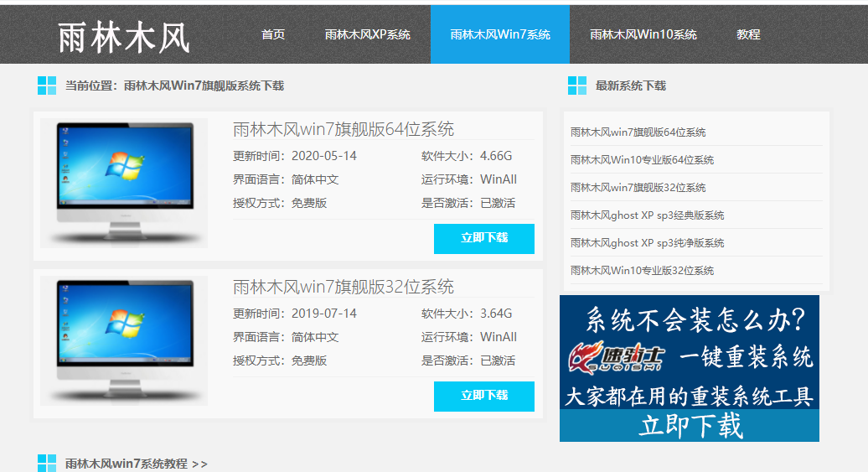Click WinAll in the 32位 system entry
Image resolution: width=868 pixels, height=472 pixels.
click(x=499, y=337)
